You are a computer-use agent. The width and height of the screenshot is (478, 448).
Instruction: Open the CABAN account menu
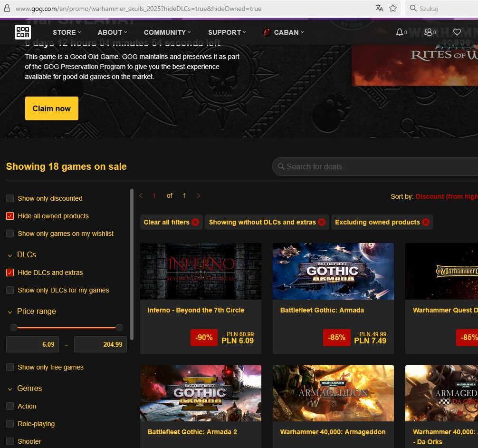click(x=289, y=32)
